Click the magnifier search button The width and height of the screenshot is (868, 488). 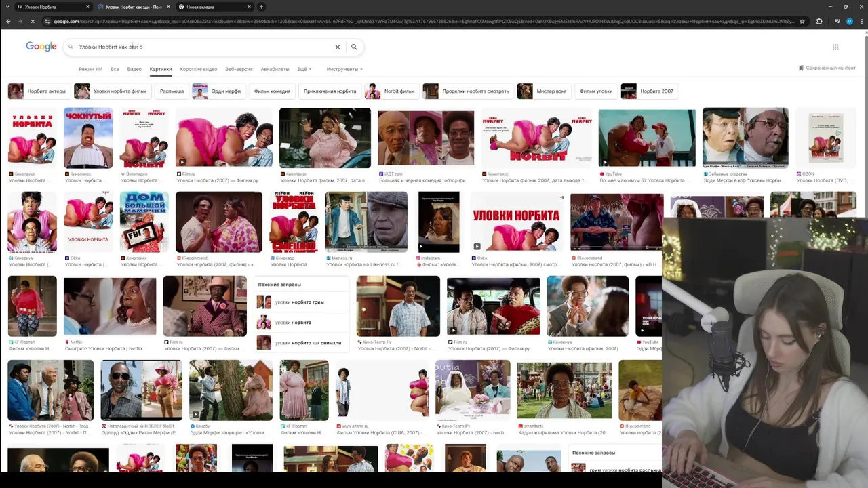[x=354, y=47]
